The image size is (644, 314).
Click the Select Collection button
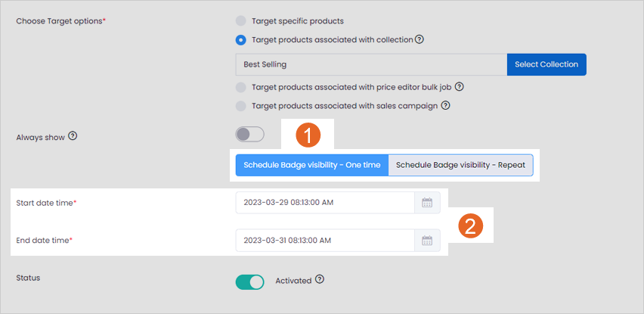click(x=546, y=64)
